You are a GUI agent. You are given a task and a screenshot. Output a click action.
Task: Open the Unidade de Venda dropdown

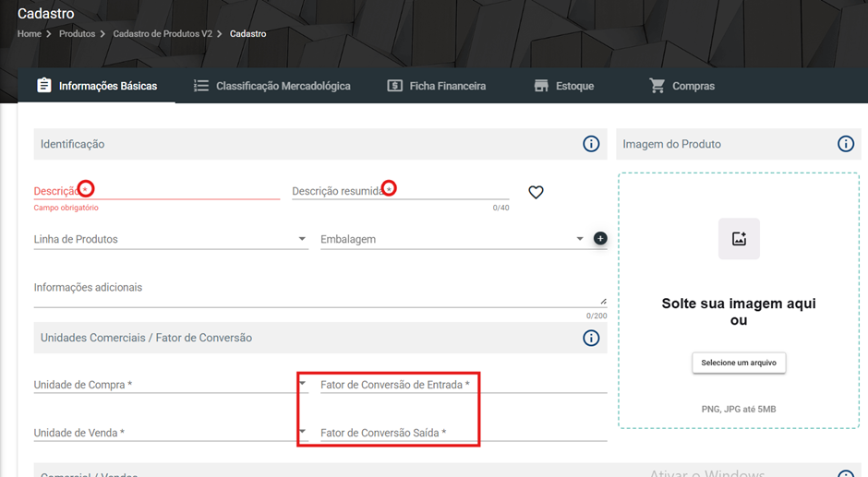click(302, 431)
